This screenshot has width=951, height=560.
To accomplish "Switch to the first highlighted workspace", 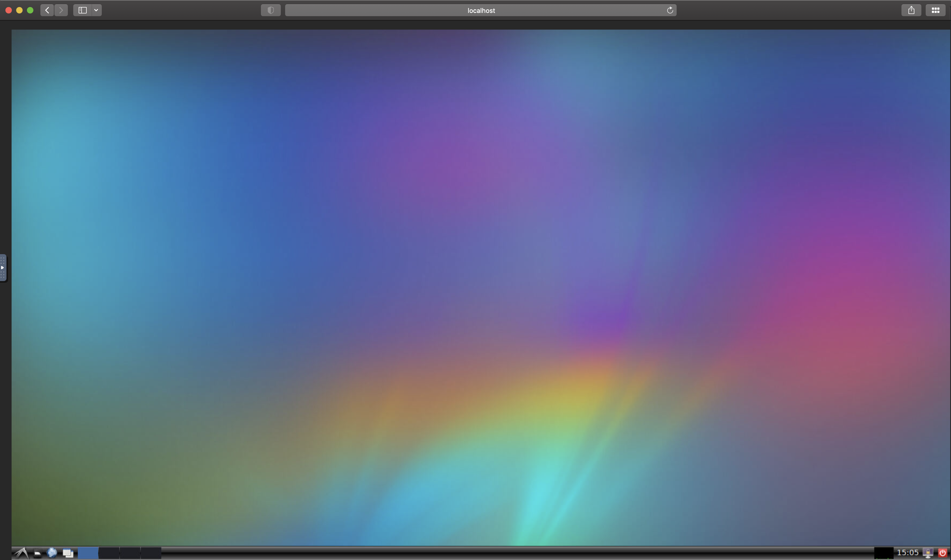I will 88,553.
